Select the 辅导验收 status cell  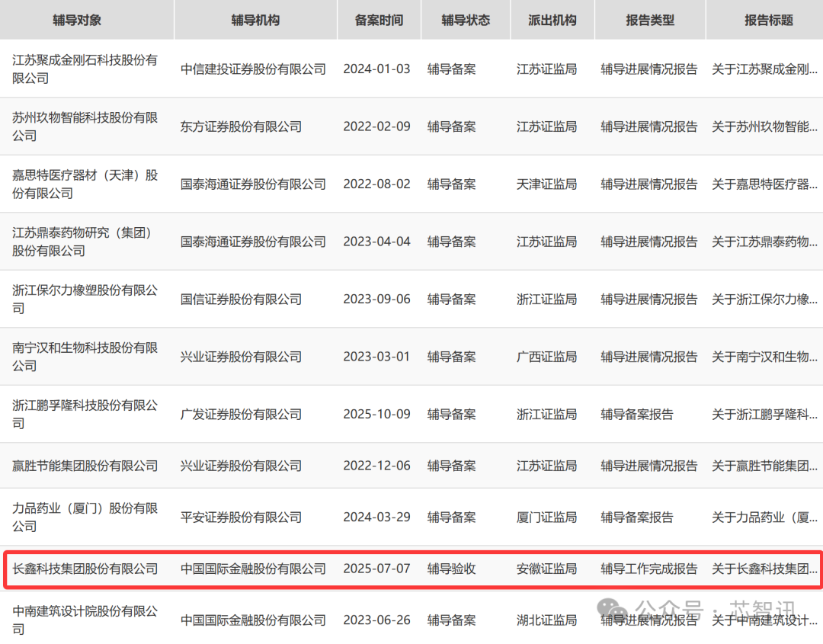[452, 569]
